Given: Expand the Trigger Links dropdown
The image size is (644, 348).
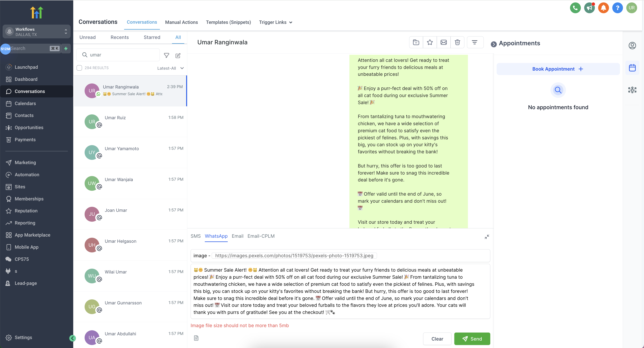Looking at the screenshot, I should click(x=275, y=22).
